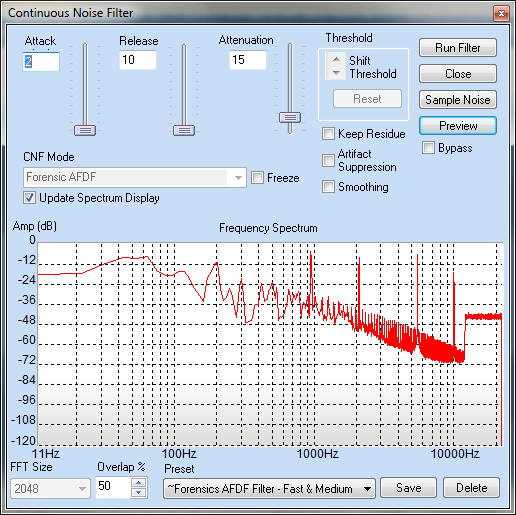Click the -120 amplitude label
The width and height of the screenshot is (516, 515).
(x=23, y=441)
